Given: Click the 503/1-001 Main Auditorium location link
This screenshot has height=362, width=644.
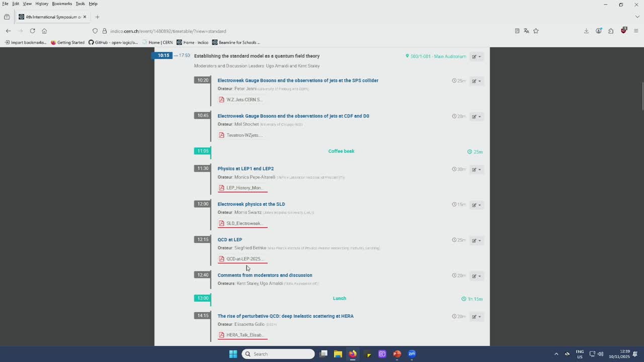Looking at the screenshot, I should click(x=438, y=56).
